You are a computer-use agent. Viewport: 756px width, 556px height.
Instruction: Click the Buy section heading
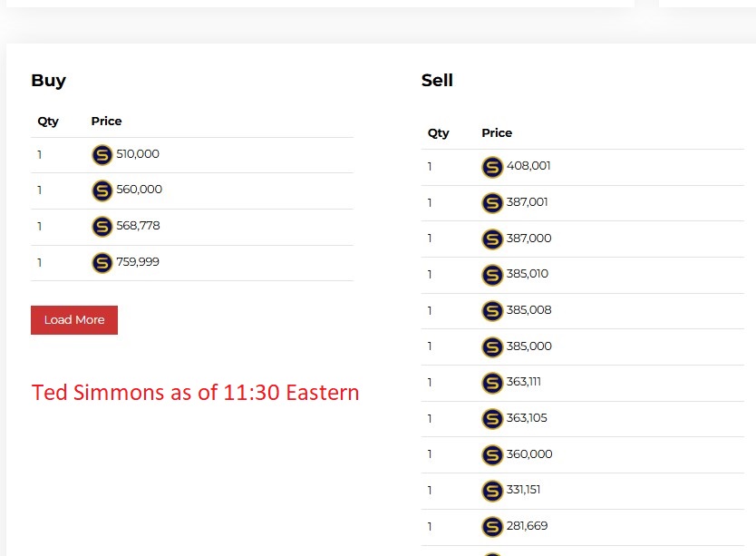[49, 80]
